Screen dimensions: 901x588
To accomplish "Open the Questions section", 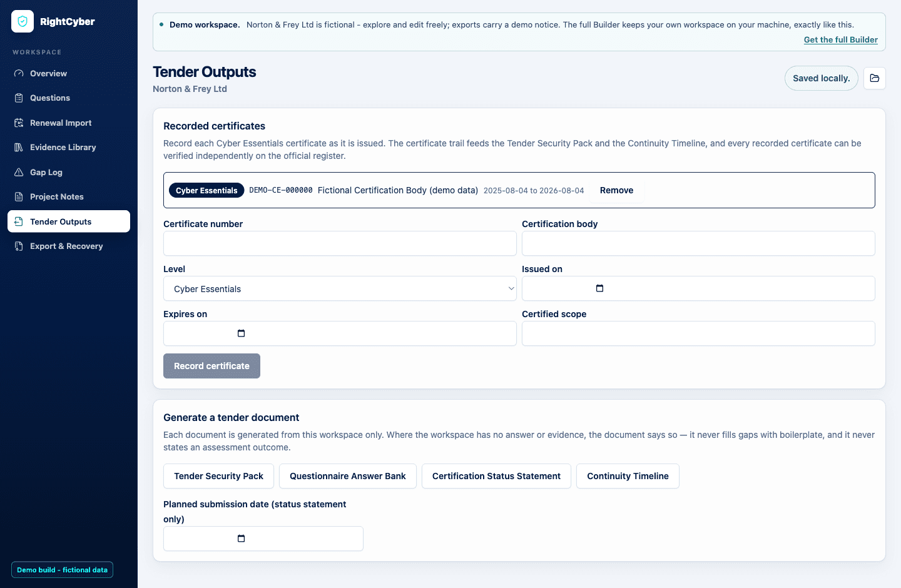I will [69, 98].
